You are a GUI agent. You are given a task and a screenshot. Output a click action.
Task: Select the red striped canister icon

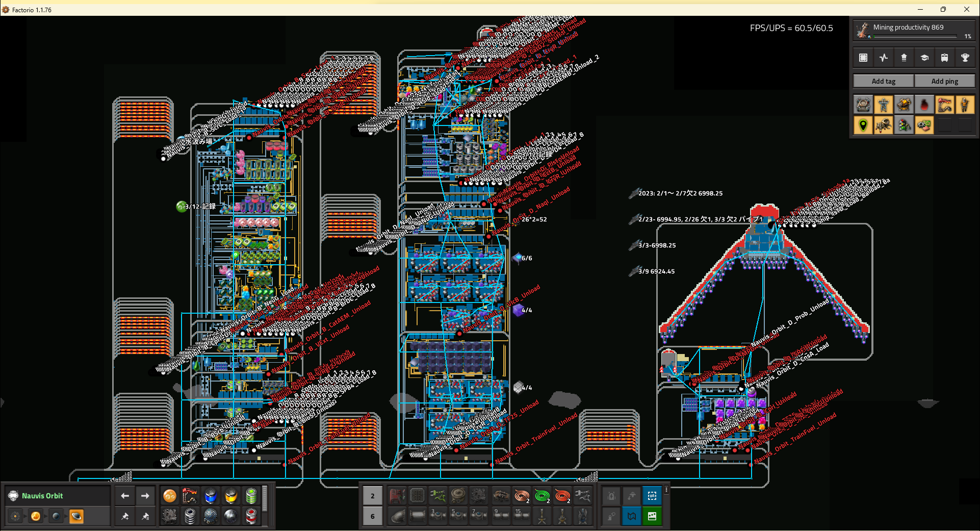pos(251,516)
